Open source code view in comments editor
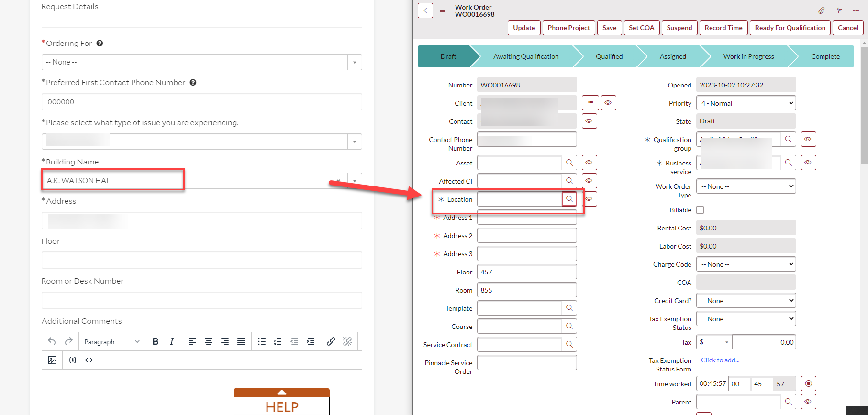The width and height of the screenshot is (868, 415). (89, 360)
